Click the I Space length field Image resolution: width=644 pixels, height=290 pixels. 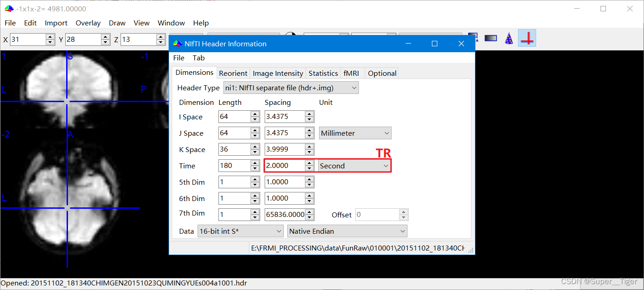(x=234, y=117)
